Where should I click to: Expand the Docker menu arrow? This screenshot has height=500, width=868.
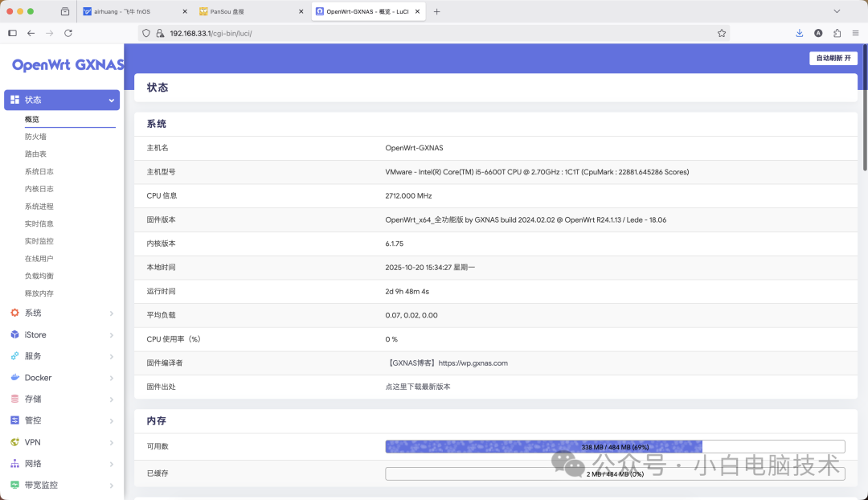[111, 378]
